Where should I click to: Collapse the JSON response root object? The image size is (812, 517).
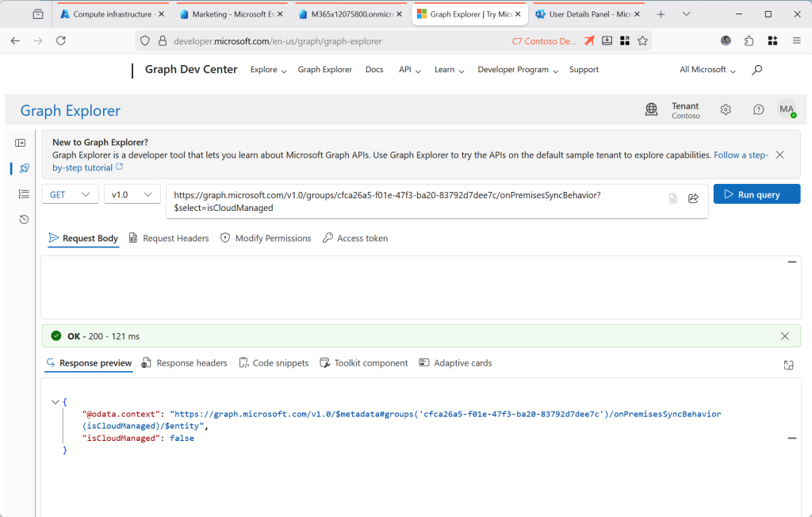(55, 402)
